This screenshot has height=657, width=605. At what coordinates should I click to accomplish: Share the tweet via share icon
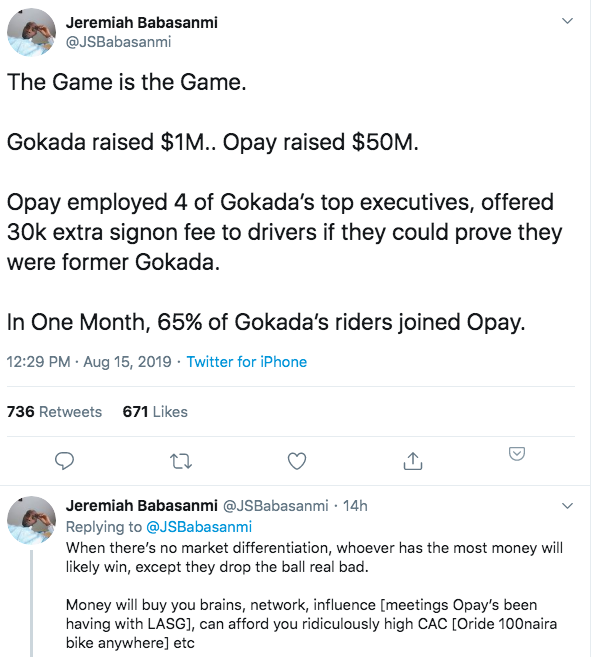tap(412, 460)
